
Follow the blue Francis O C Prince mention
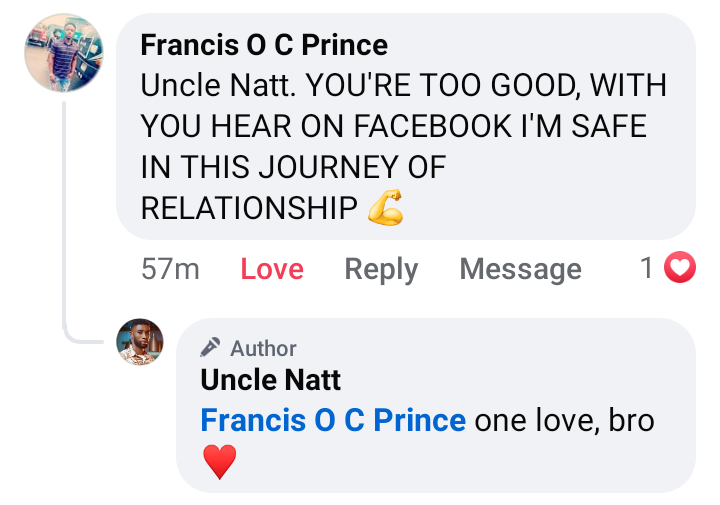(333, 420)
